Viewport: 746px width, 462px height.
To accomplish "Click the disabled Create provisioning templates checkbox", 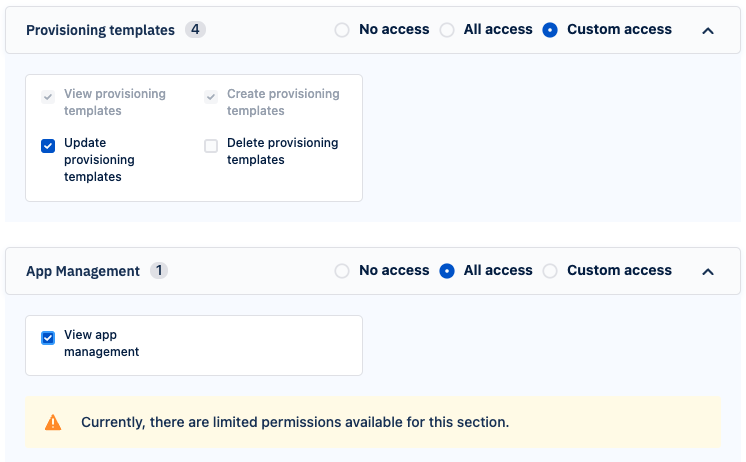I will pos(211,97).
